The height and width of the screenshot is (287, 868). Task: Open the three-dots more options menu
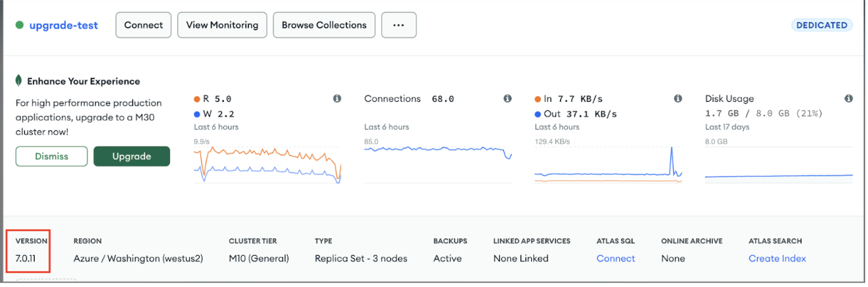tap(399, 25)
